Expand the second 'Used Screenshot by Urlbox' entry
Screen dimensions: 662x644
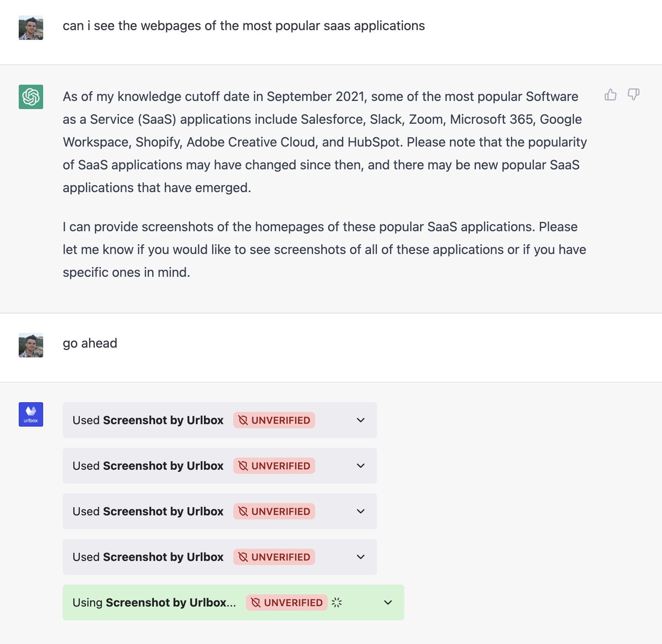(x=360, y=466)
